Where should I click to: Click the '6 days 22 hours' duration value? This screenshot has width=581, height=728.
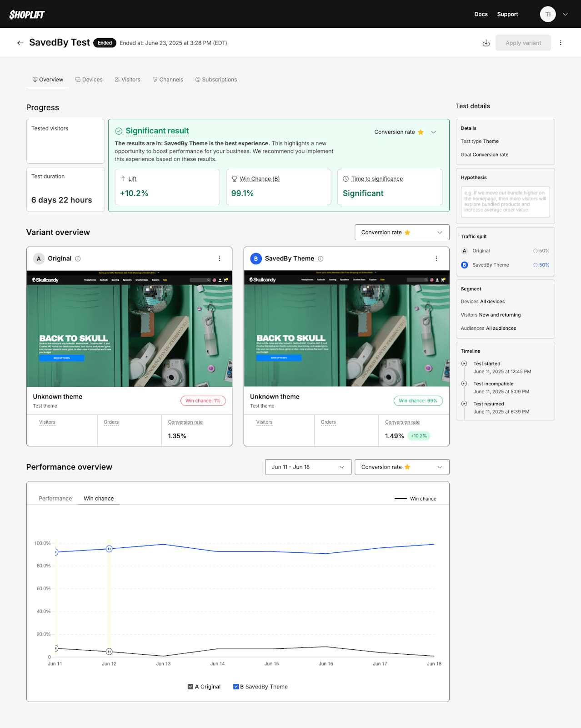(62, 200)
